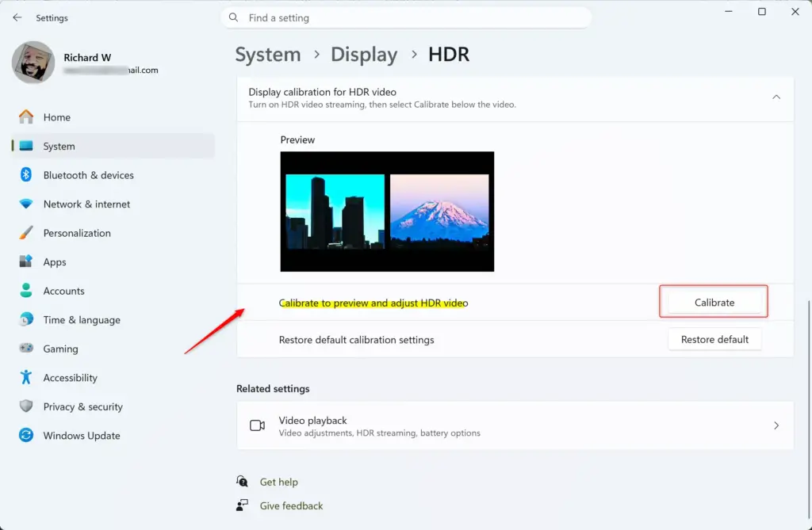812x530 pixels.
Task: Go to Accounts settings
Action: 113,291
